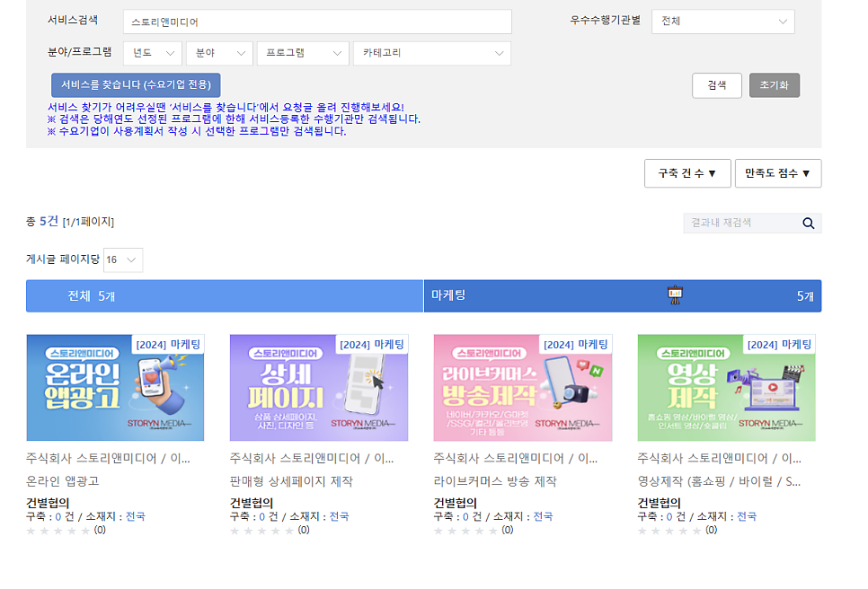Screen dimensions: 868x589
Task: Click the 초기화 reset button
Action: (775, 85)
